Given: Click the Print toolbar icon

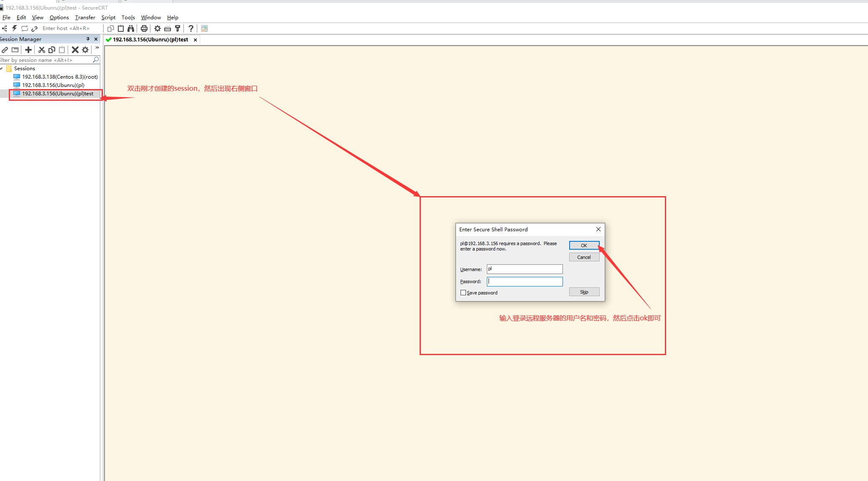Looking at the screenshot, I should (144, 28).
